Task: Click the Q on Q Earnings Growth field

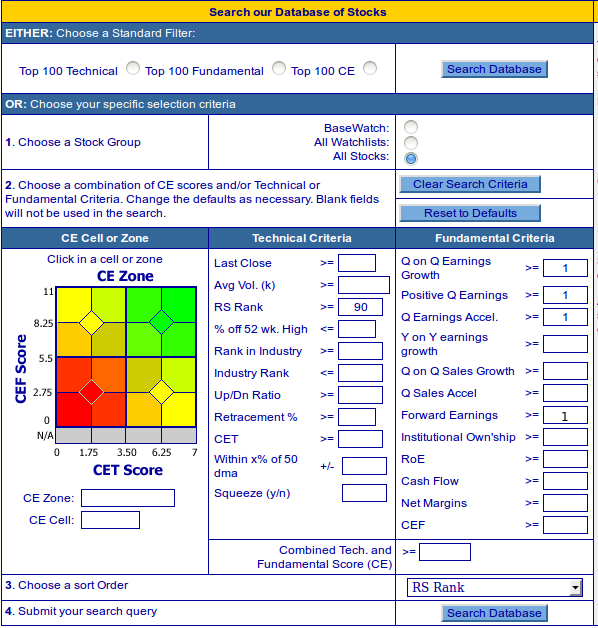Action: 565,268
